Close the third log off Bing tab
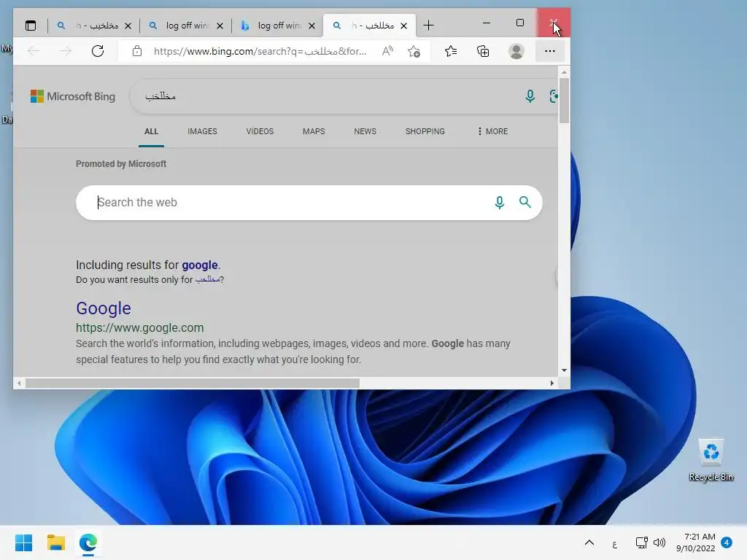The height and width of the screenshot is (560, 747). (x=311, y=26)
